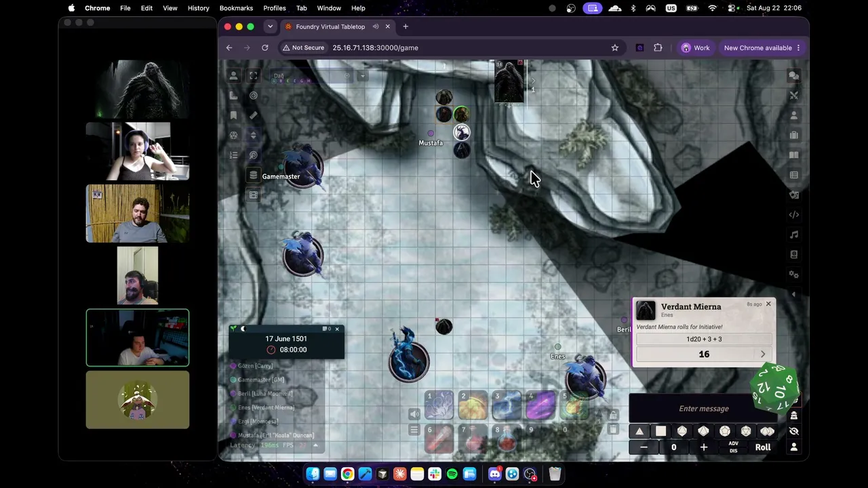This screenshot has width=868, height=488.
Task: Open the Bookmarks menu in menu bar
Action: coord(236,8)
